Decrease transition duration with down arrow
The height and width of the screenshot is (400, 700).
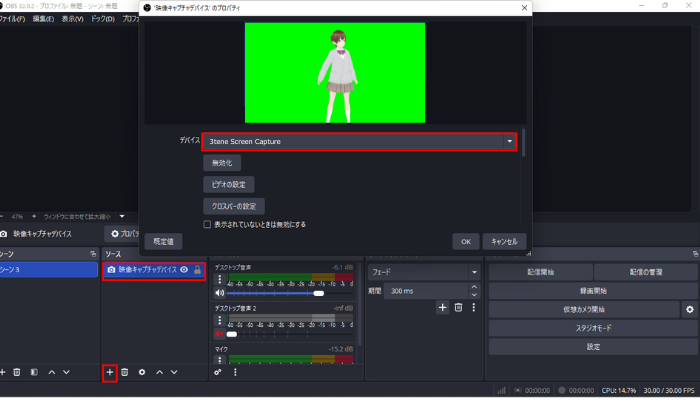474,295
